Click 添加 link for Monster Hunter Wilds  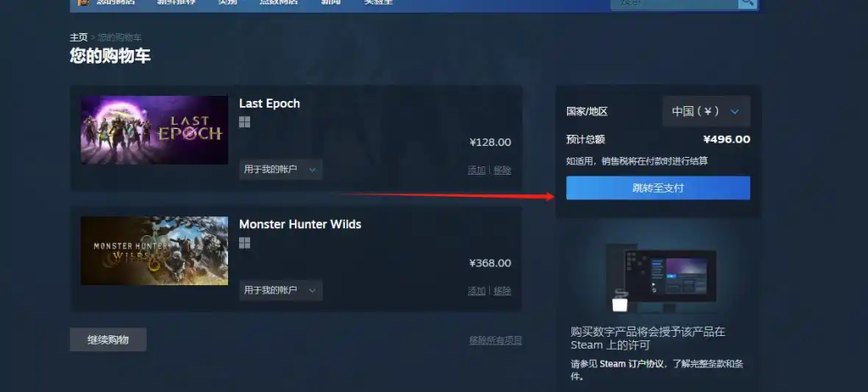tap(476, 291)
